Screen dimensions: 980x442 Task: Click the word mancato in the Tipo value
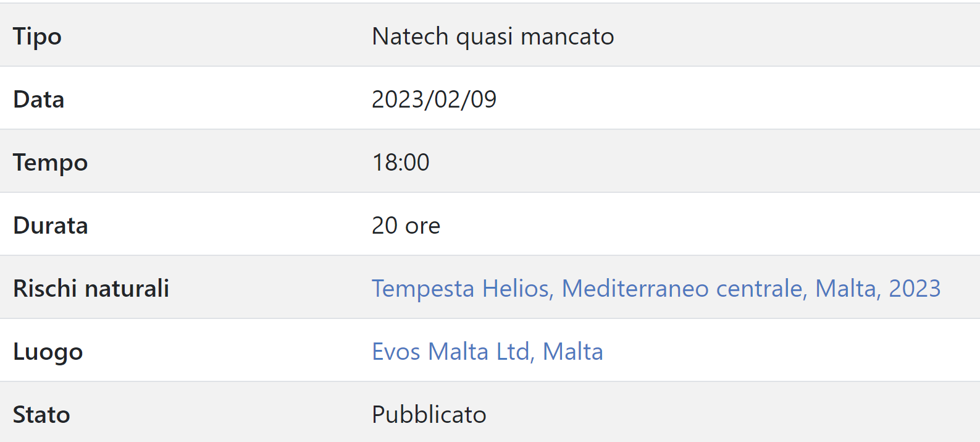click(x=567, y=36)
